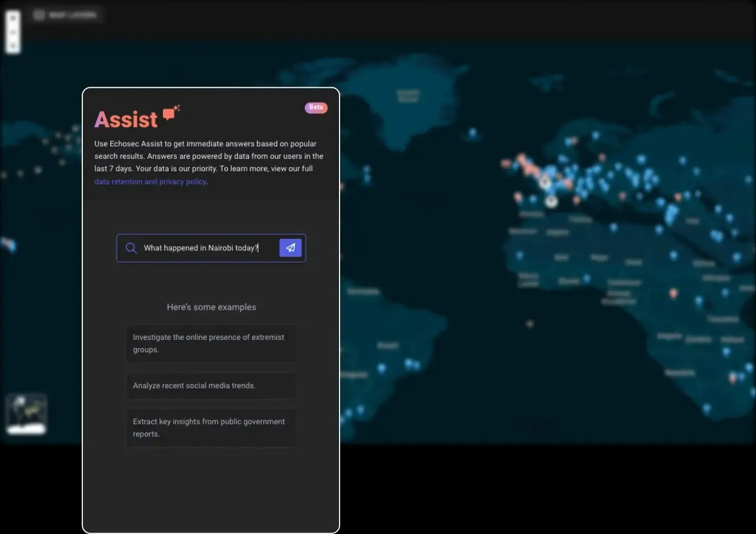Click the chat bubble icon beside Assist
This screenshot has height=534, width=756.
pyautogui.click(x=171, y=112)
